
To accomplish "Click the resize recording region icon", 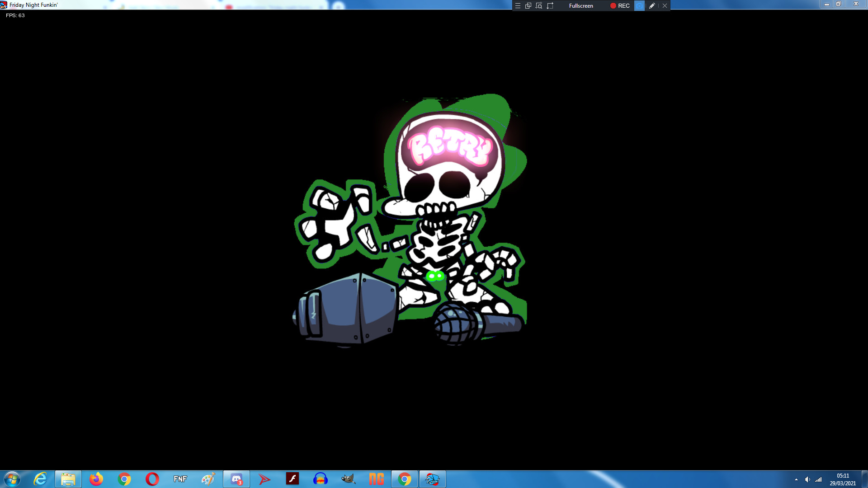I will 550,5.
